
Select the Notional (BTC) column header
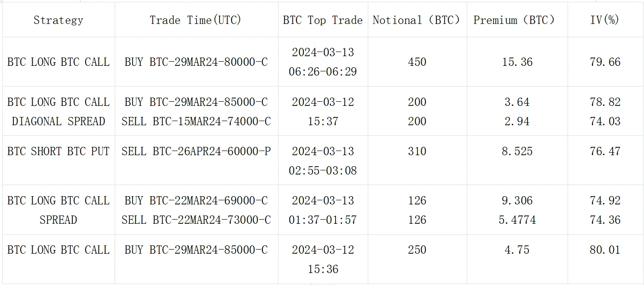(417, 20)
